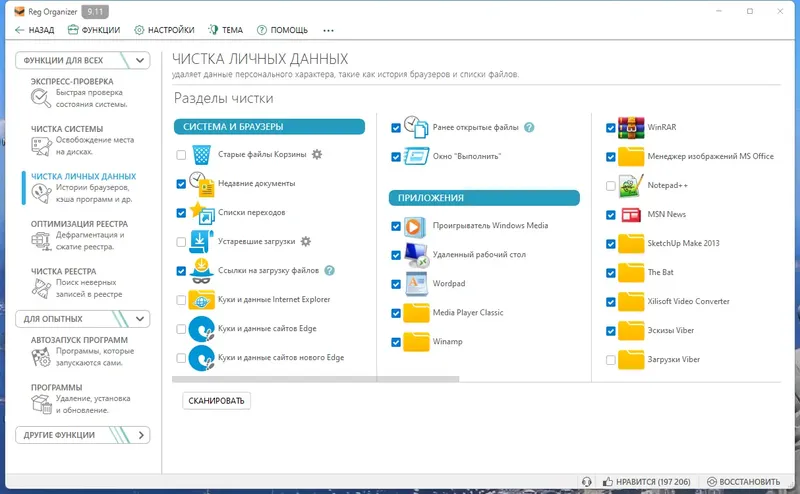Image resolution: width=800 pixels, height=494 pixels.
Task: Collapse the 'Для опытных' section
Action: pyautogui.click(x=83, y=319)
